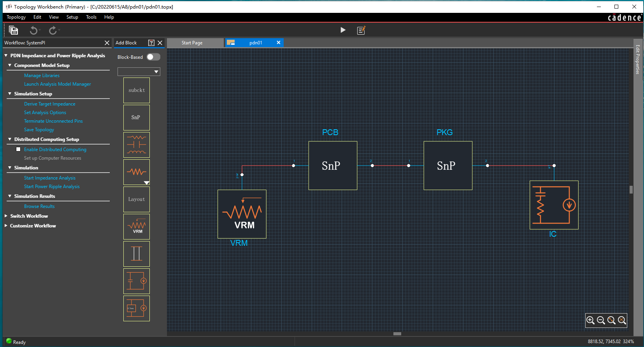Open the block library dropdown
This screenshot has width=644, height=347.
[x=139, y=72]
